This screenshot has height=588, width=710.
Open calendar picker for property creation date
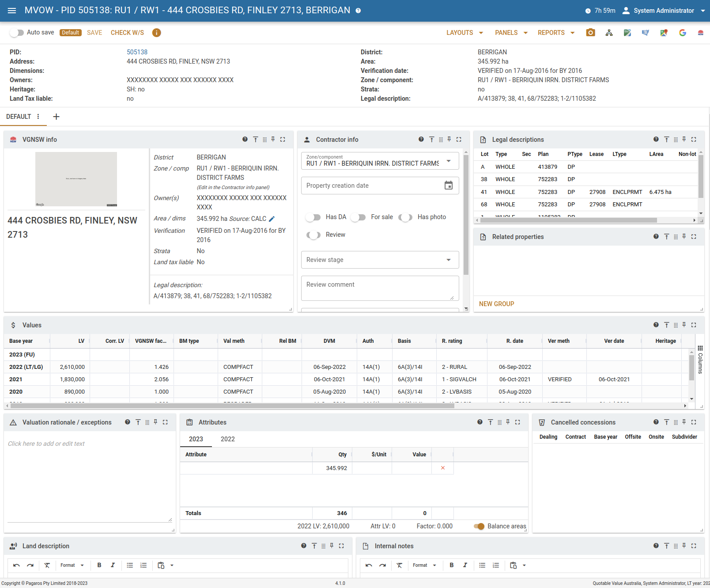[x=448, y=186]
